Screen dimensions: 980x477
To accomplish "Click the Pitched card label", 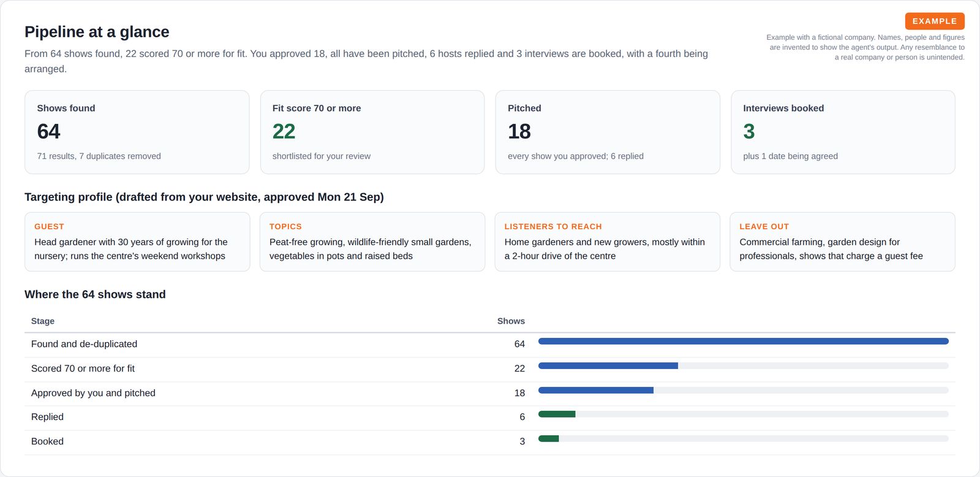I will click(x=524, y=108).
